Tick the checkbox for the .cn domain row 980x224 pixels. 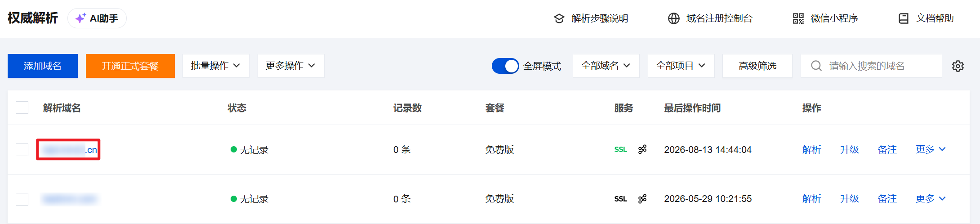pyautogui.click(x=22, y=150)
